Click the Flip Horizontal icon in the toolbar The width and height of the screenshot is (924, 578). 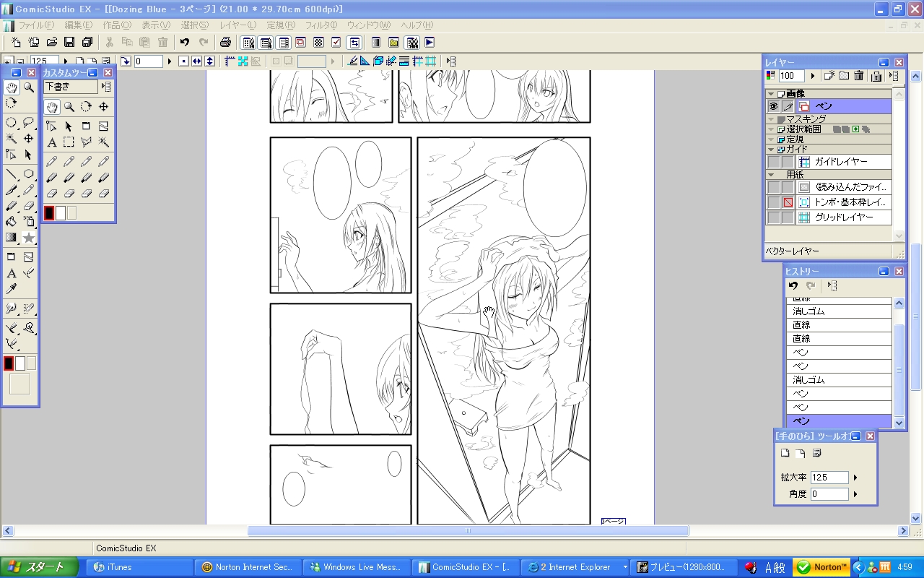click(x=196, y=61)
